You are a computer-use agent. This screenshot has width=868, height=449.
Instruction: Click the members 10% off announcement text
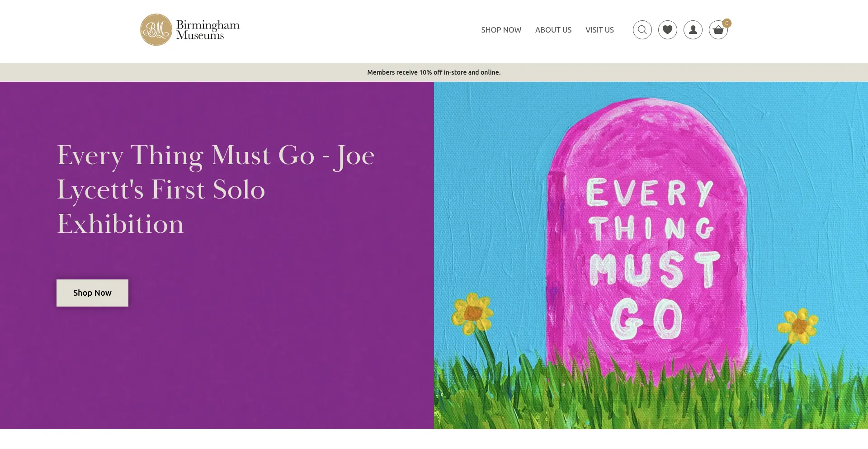click(434, 72)
